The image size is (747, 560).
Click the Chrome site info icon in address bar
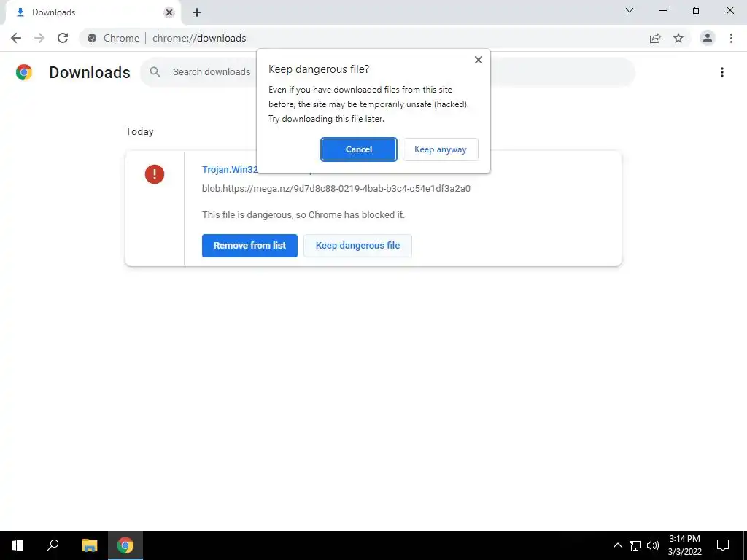tap(93, 38)
